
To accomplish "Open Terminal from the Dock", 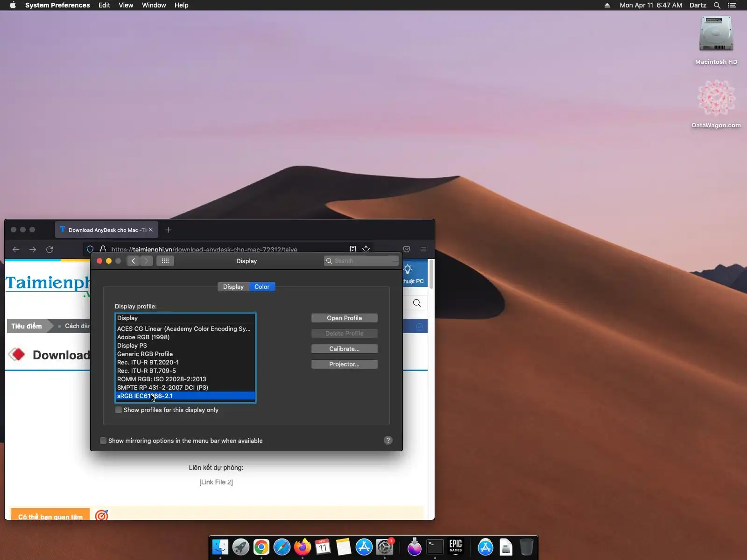I will [435, 547].
